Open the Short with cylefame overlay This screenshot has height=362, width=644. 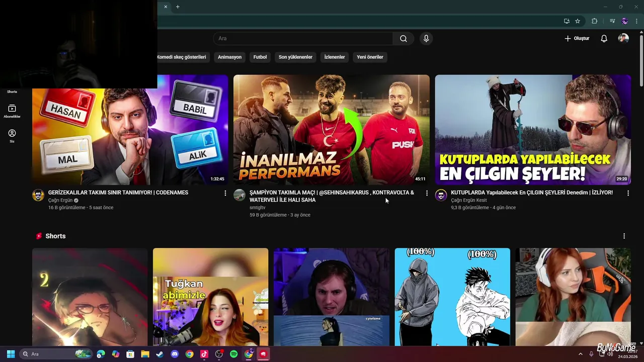pyautogui.click(x=332, y=297)
